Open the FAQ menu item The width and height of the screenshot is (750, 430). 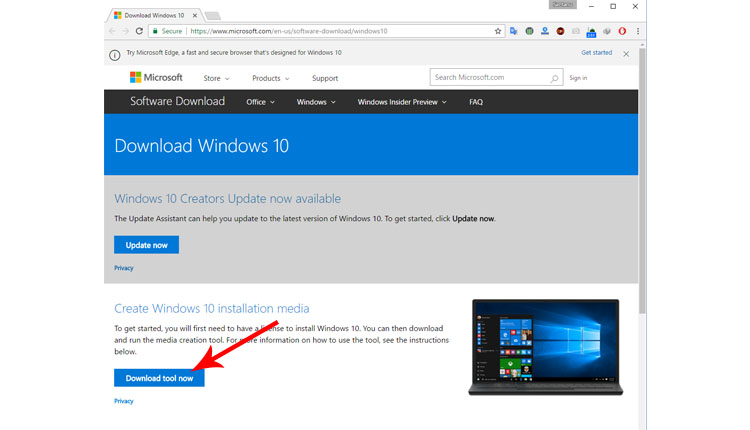click(475, 102)
